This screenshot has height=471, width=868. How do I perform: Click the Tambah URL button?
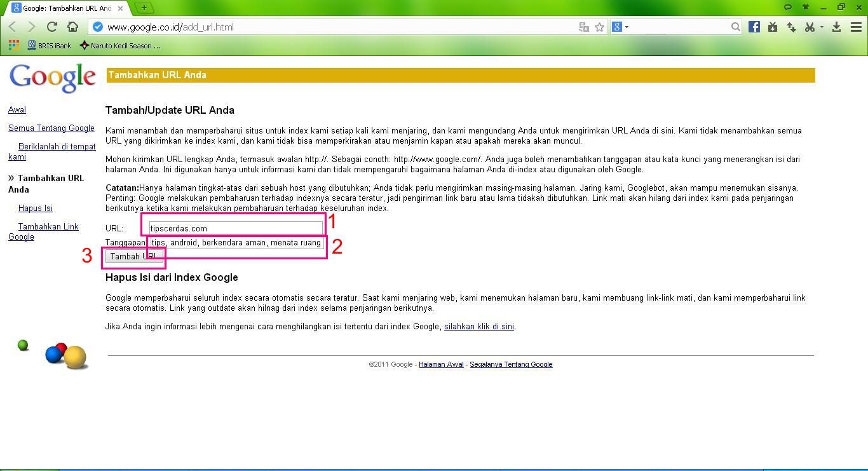133,256
